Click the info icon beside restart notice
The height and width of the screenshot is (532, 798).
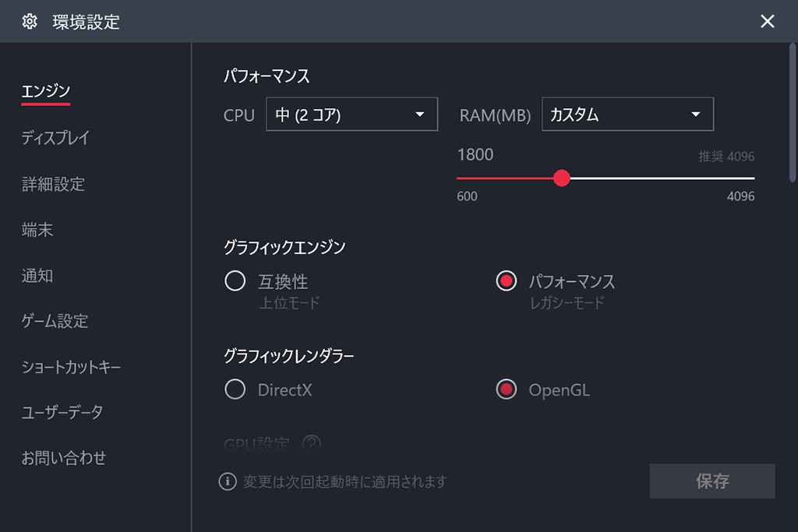(x=228, y=482)
